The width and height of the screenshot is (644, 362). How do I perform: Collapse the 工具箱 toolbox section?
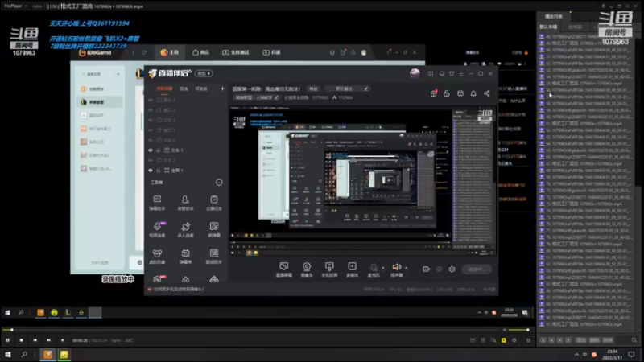coord(219,183)
